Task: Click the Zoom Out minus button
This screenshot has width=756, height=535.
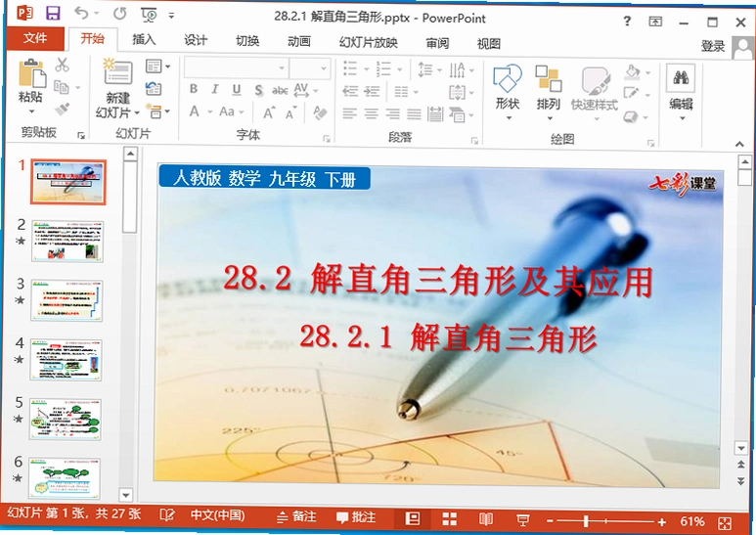Action: coord(550,521)
